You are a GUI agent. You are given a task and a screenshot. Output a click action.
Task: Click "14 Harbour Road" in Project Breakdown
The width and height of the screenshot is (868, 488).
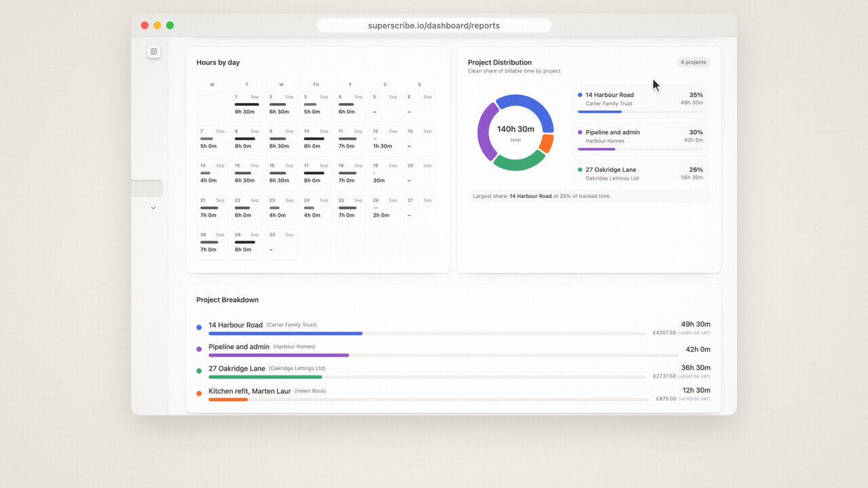pos(235,325)
